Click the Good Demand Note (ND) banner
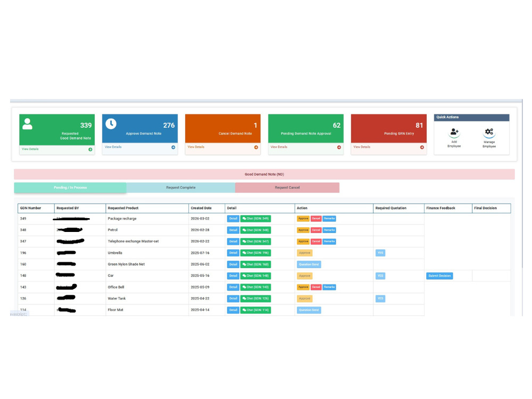Viewport: 532px width, 399px height. point(264,174)
